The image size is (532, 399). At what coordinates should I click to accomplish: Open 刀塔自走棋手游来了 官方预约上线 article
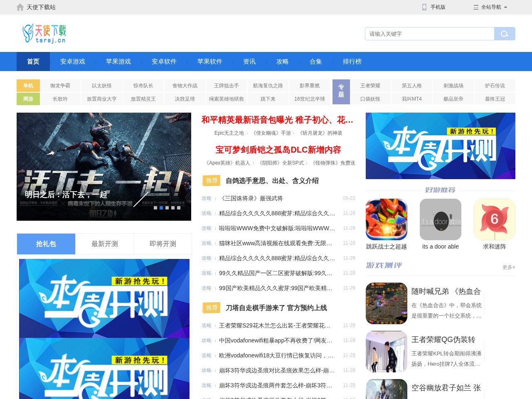tap(276, 308)
